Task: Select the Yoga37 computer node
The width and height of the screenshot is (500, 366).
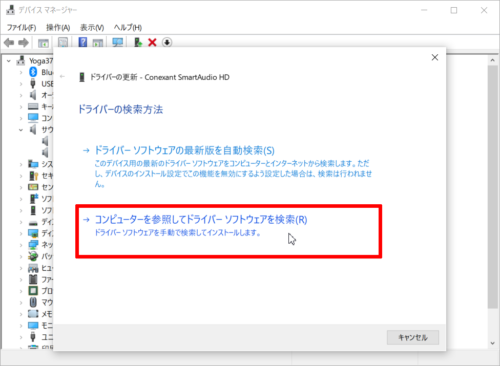Action: point(41,61)
